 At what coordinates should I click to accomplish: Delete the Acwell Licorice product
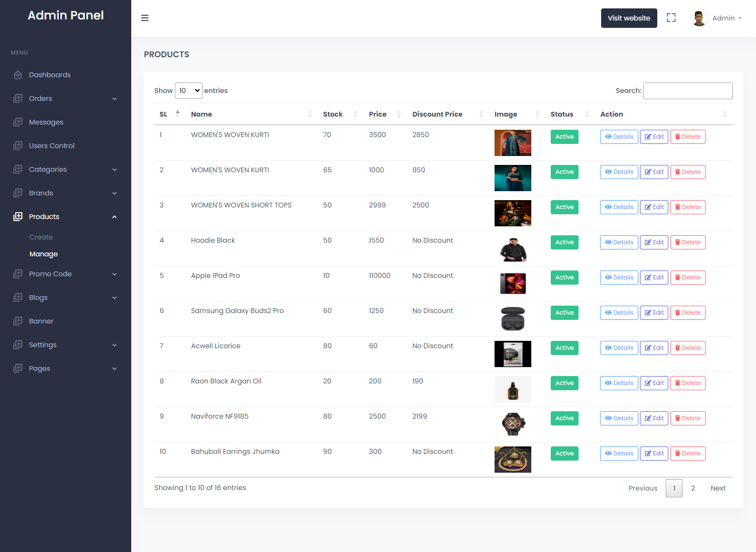(688, 348)
